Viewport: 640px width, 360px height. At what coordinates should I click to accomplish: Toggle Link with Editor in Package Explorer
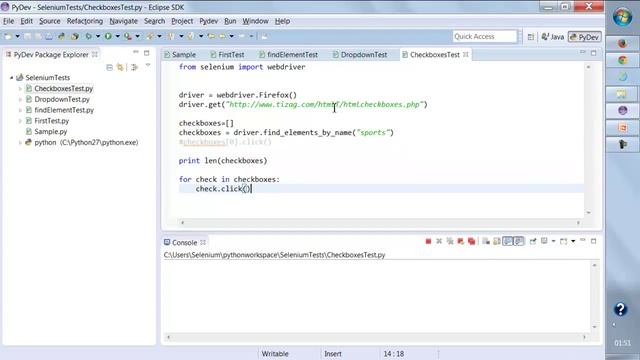click(x=120, y=67)
